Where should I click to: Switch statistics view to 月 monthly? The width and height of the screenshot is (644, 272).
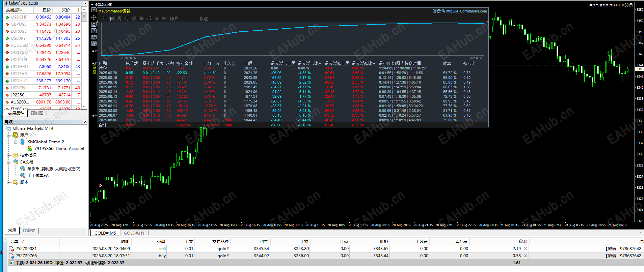[x=127, y=19]
